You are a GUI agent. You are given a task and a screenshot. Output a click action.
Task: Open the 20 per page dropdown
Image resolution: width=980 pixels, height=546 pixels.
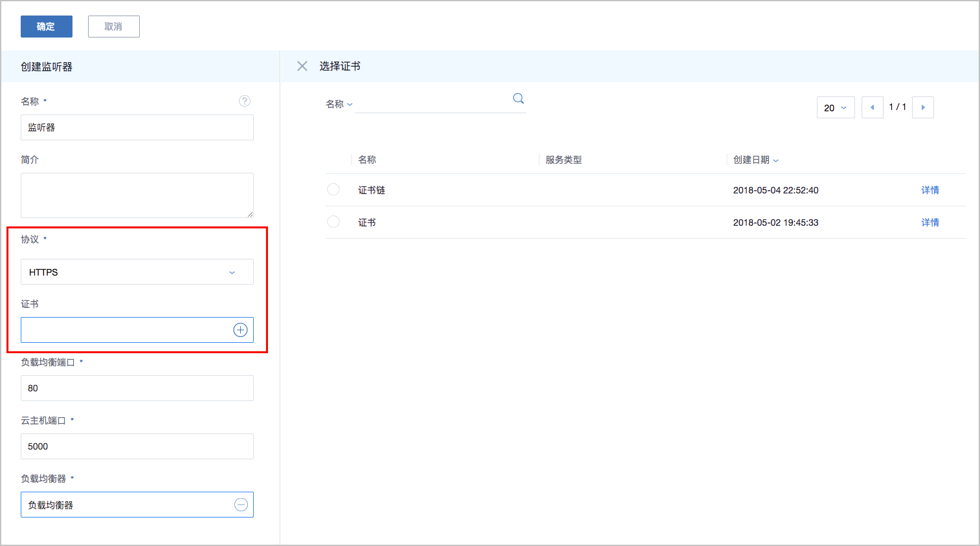[835, 107]
